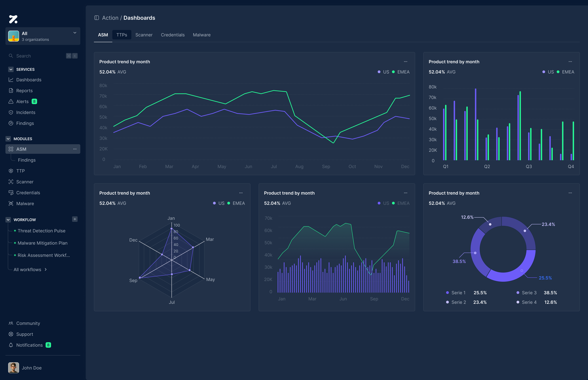Screen dimensions: 588x380
Task: Click the Credentials module icon
Action: coord(11,193)
